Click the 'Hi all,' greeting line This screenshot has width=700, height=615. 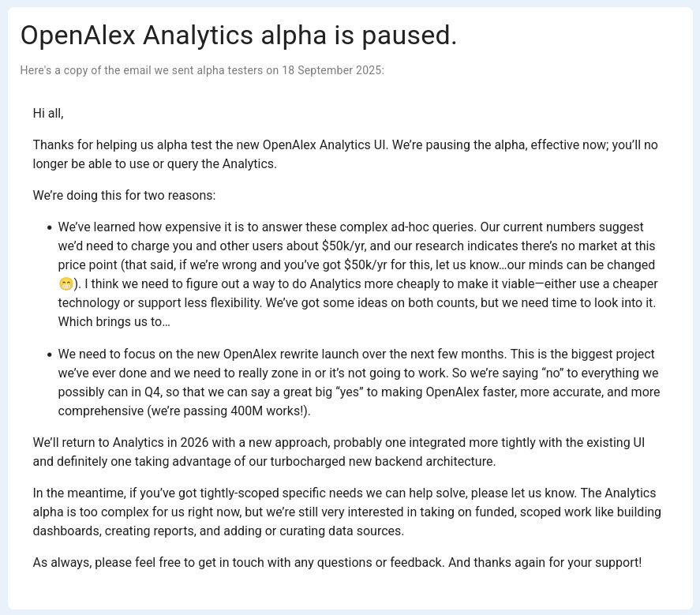(x=48, y=114)
